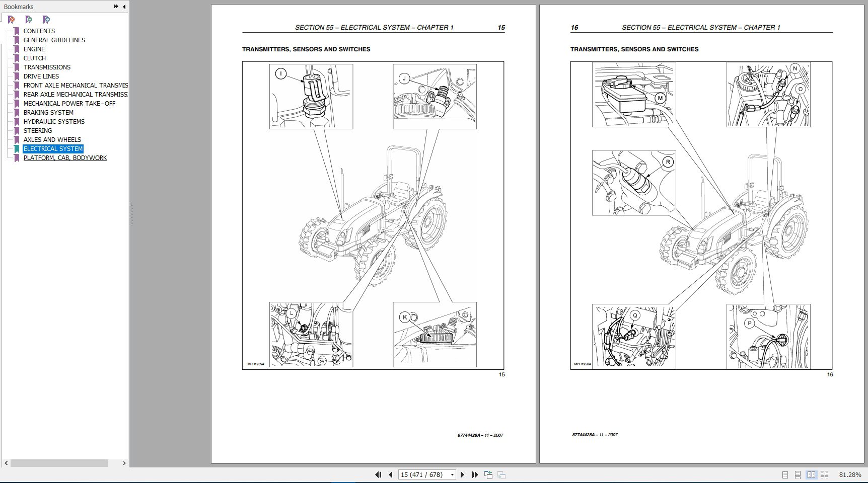Go to the selected bookmark's destination
The image size is (868, 483).
point(46,19)
